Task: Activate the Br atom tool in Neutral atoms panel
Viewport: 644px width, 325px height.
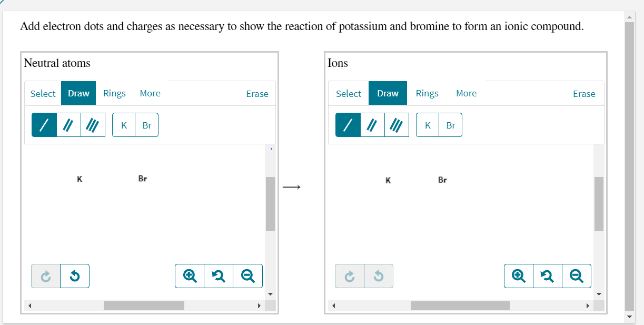Action: pyautogui.click(x=147, y=125)
